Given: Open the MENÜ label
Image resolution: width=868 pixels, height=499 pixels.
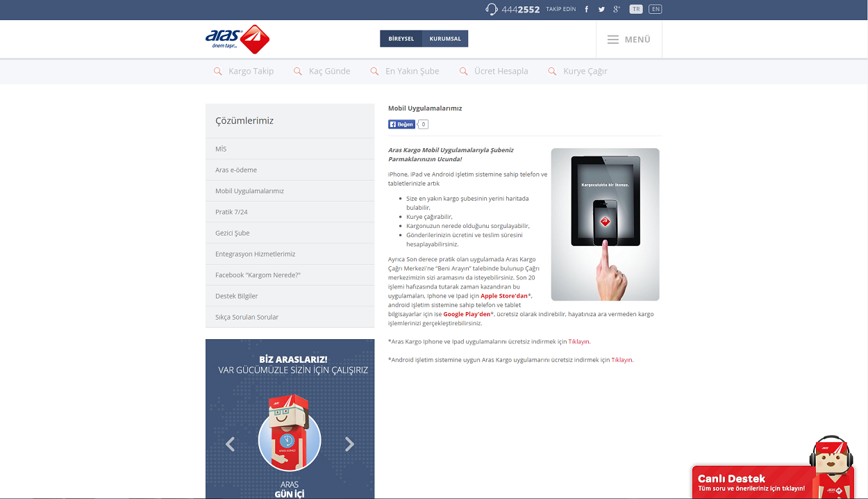Looking at the screenshot, I should click(637, 40).
